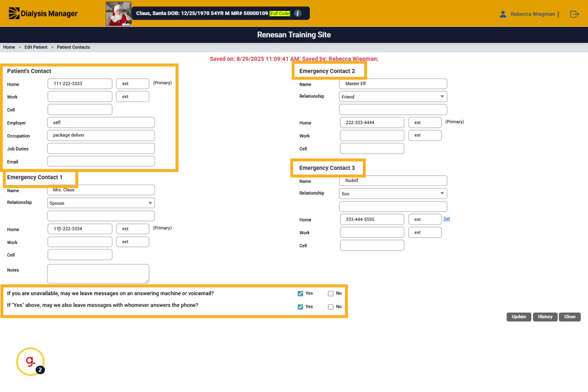
Task: Click Emergency Contact 1 Name field
Action: coord(101,190)
